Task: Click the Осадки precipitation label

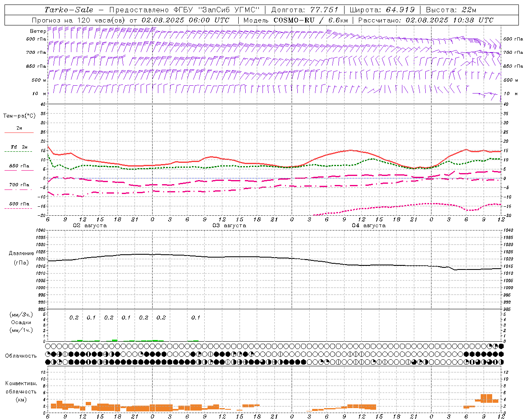Action: pyautogui.click(x=21, y=322)
